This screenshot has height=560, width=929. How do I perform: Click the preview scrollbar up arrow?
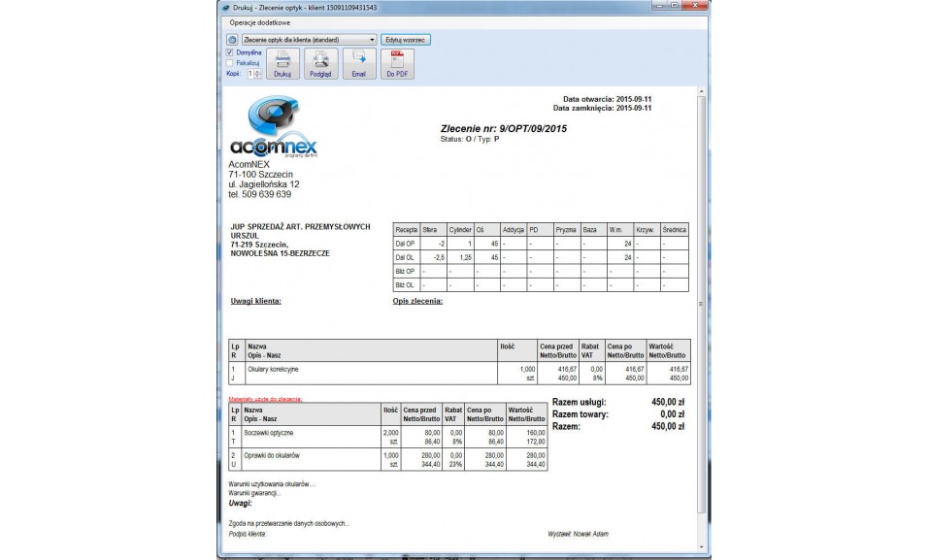[702, 91]
